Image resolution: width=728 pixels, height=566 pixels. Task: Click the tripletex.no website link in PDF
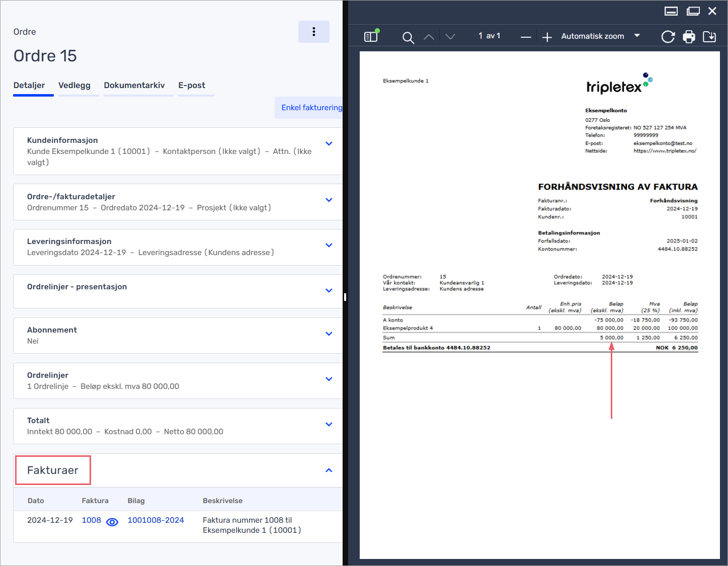coord(665,151)
